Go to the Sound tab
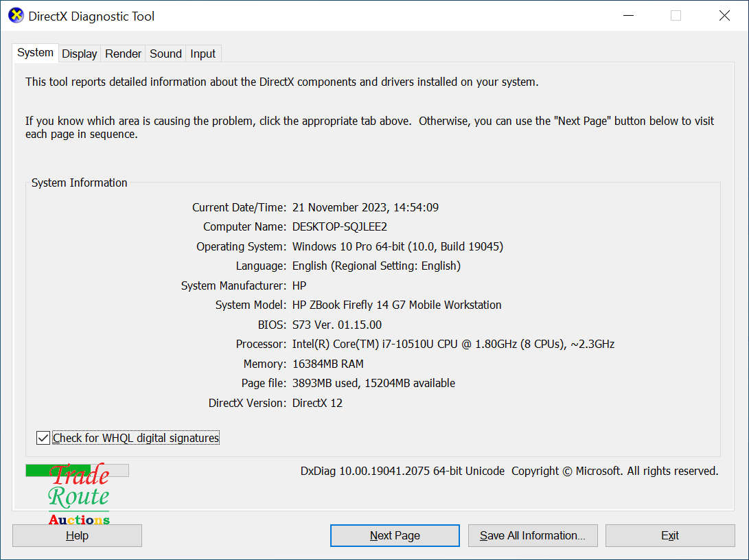This screenshot has width=749, height=560. point(165,54)
